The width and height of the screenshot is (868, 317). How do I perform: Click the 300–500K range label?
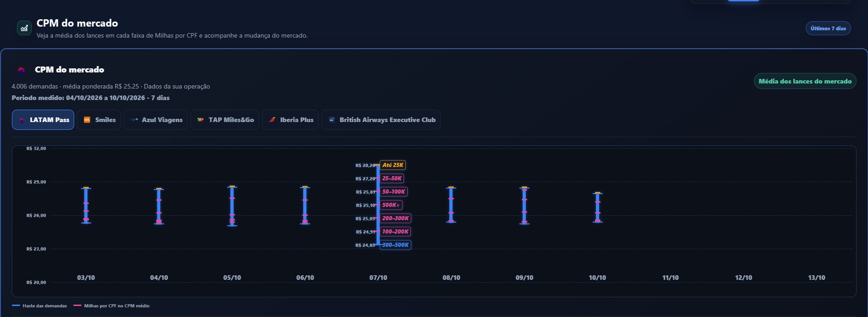(x=395, y=245)
